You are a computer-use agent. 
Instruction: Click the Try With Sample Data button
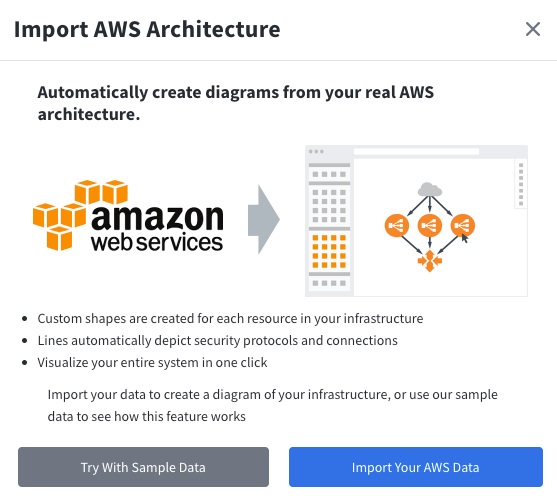pos(143,467)
